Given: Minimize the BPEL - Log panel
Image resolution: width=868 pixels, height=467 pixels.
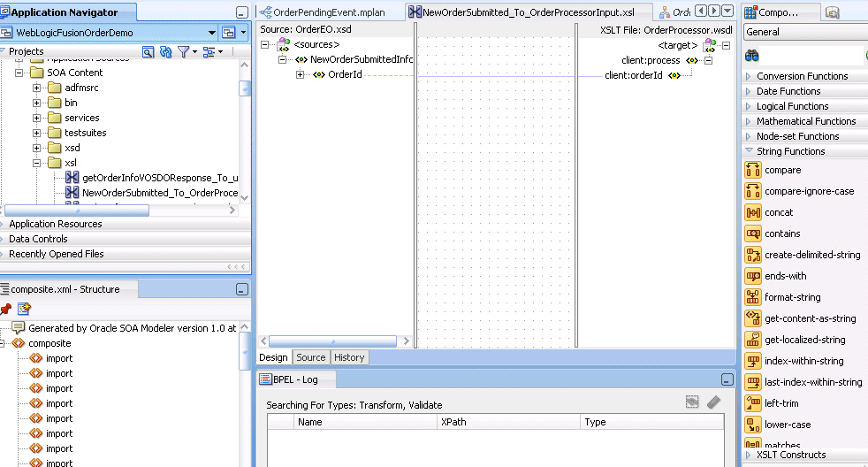Looking at the screenshot, I should coord(727,379).
